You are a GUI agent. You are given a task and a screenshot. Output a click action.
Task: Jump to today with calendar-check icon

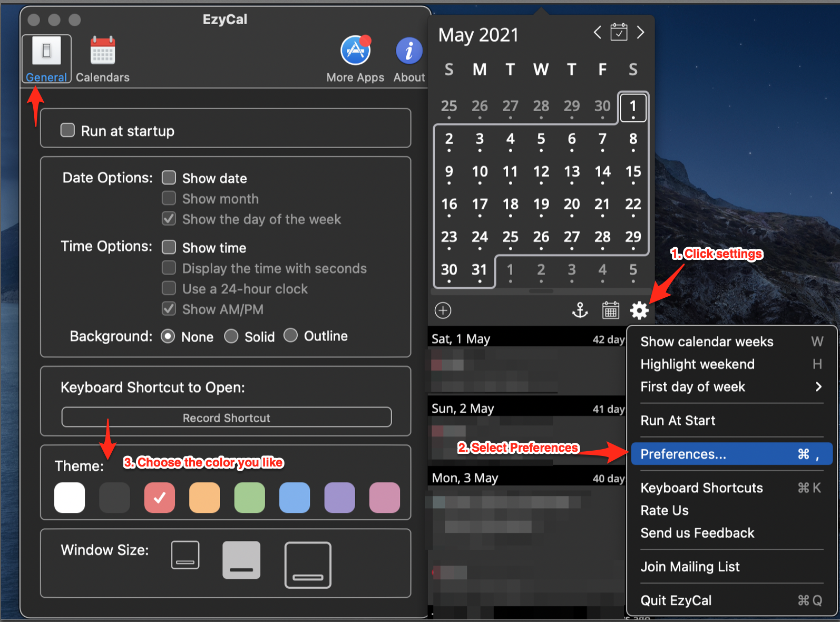(x=619, y=32)
